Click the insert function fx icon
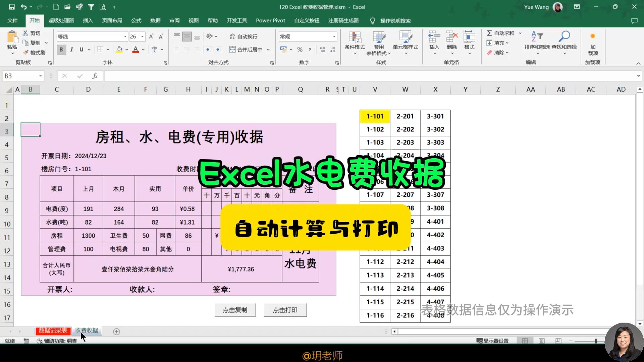The image size is (644, 362). 95,76
